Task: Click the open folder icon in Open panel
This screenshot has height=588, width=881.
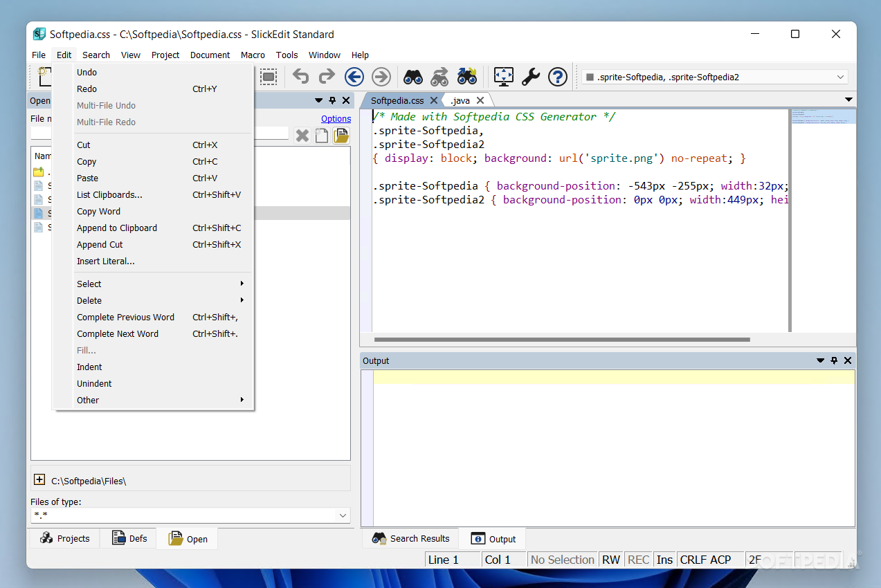Action: point(341,136)
